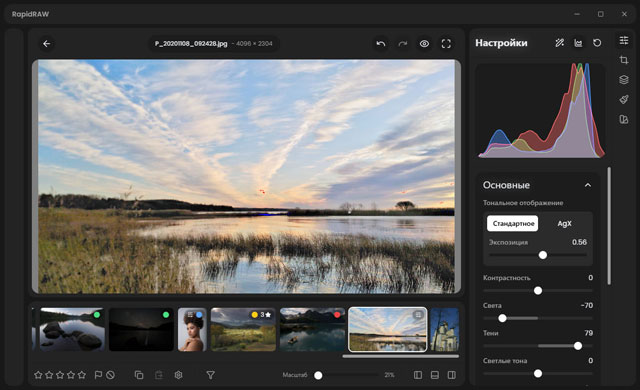Open the filter funnel options
Viewport: 640px width, 390px height.
(210, 375)
